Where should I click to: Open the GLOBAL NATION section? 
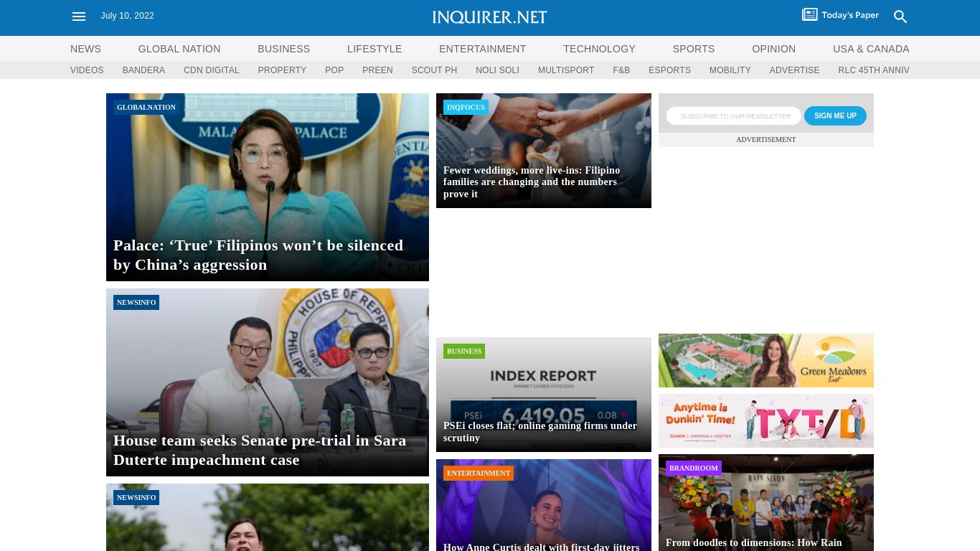coord(179,49)
